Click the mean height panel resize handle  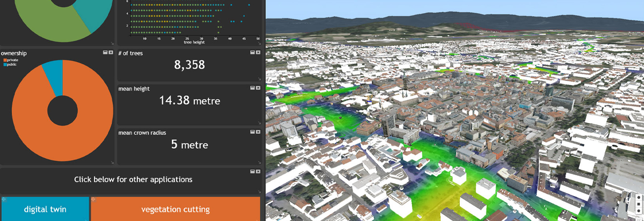click(x=259, y=123)
